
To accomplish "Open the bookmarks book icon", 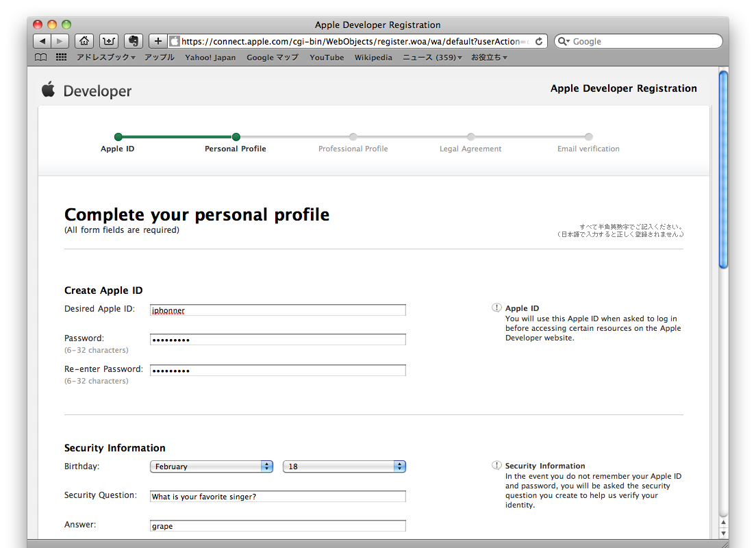I will (x=41, y=58).
